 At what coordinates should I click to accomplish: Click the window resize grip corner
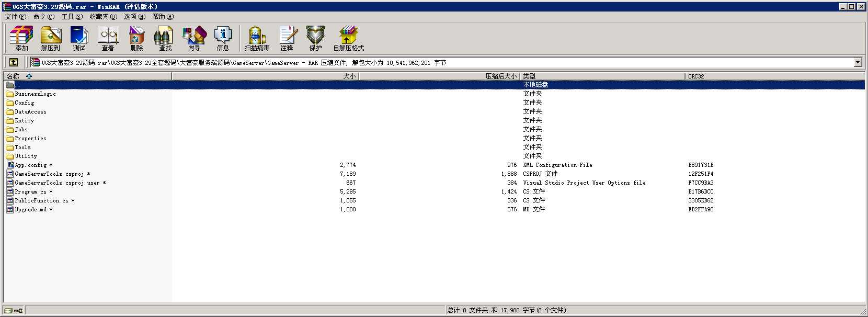tap(862, 311)
